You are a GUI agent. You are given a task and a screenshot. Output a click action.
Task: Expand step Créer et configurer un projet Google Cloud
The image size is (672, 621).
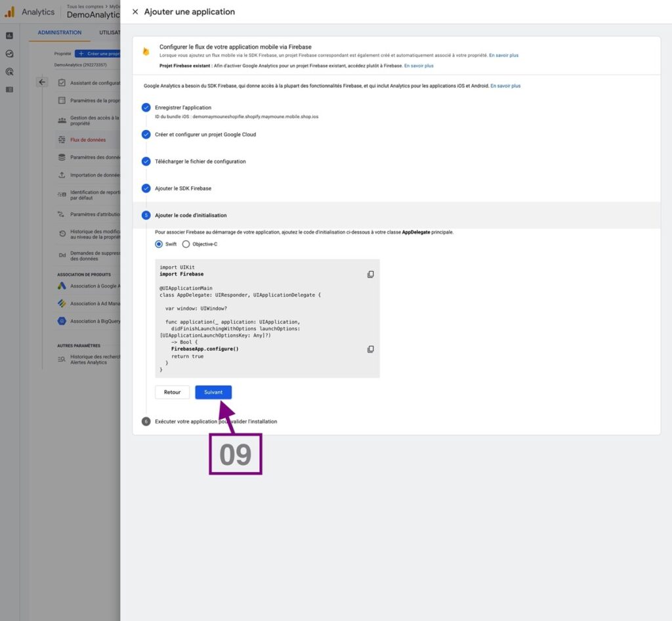point(205,135)
